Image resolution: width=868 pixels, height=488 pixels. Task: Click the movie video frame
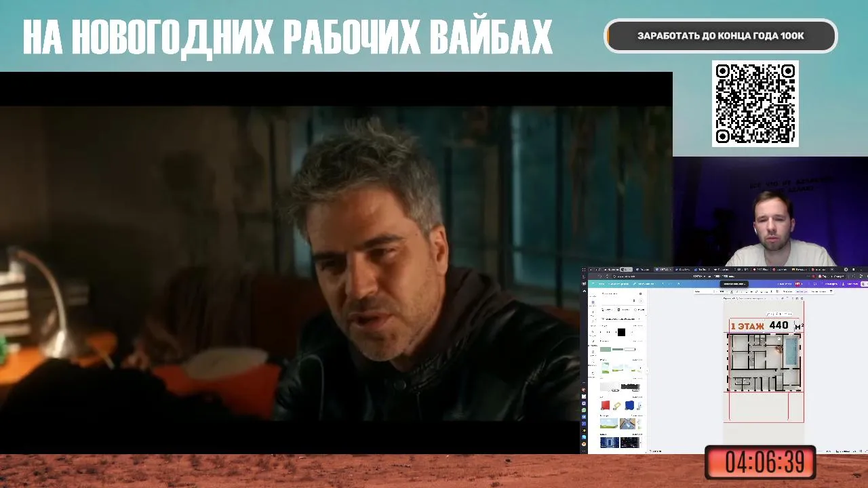click(336, 263)
